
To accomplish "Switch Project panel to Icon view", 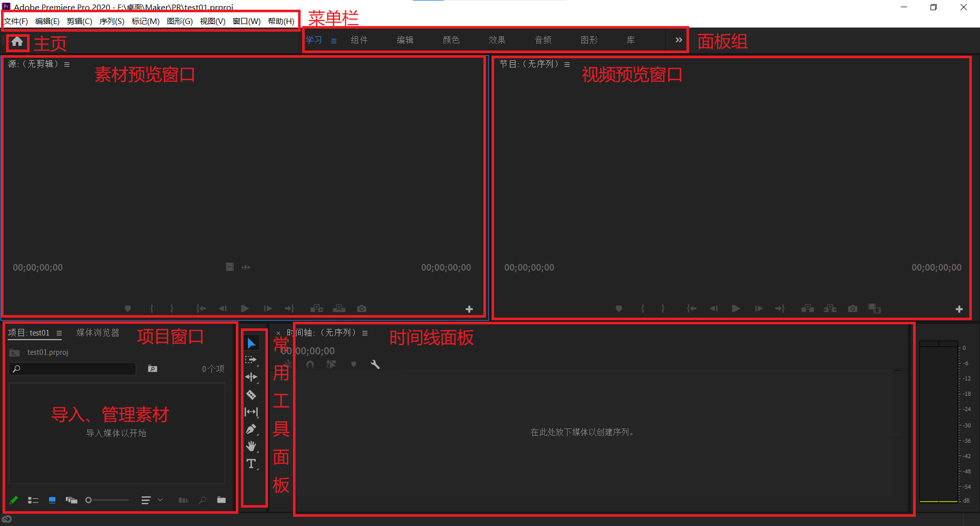I will 52,500.
